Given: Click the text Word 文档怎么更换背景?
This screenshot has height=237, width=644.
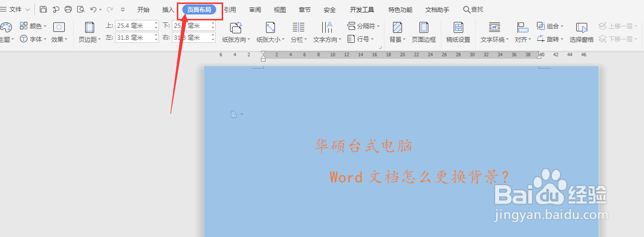Looking at the screenshot, I should [x=419, y=177].
